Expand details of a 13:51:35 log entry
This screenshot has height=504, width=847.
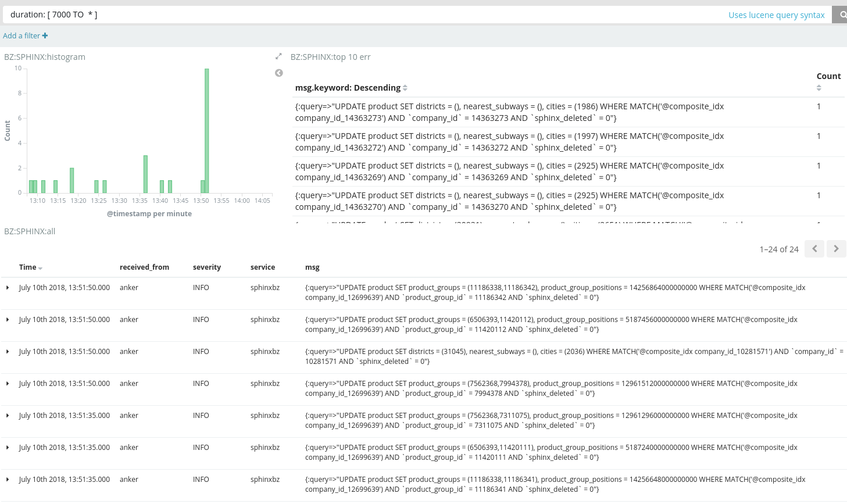[x=8, y=415]
